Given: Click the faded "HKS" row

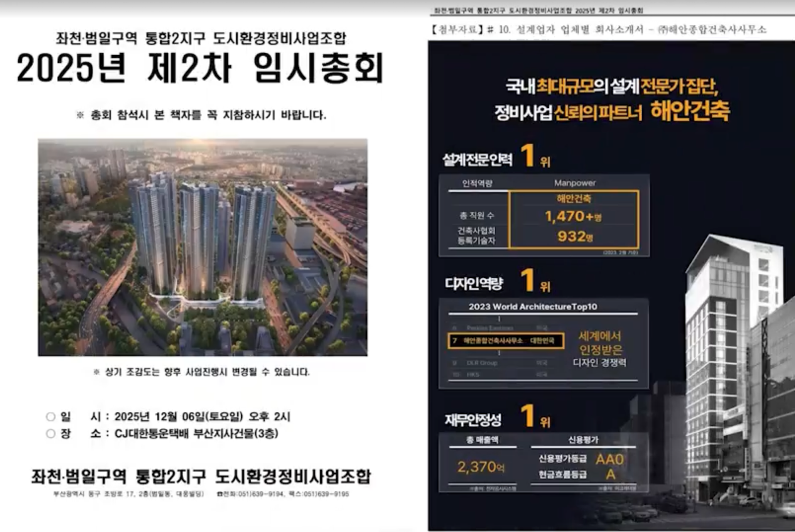Looking at the screenshot, I should coord(501,375).
